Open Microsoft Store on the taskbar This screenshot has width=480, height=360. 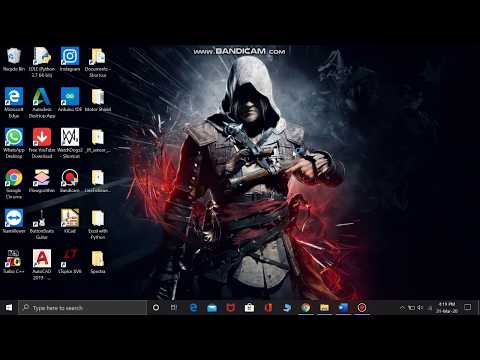click(x=249, y=308)
